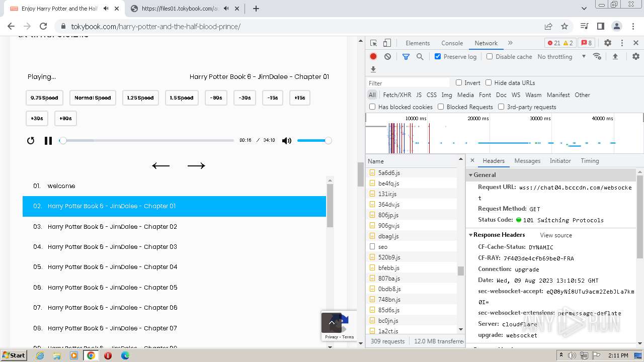Image resolution: width=644 pixels, height=362 pixels.
Task: Reload the tokybook page
Action: click(x=43, y=26)
